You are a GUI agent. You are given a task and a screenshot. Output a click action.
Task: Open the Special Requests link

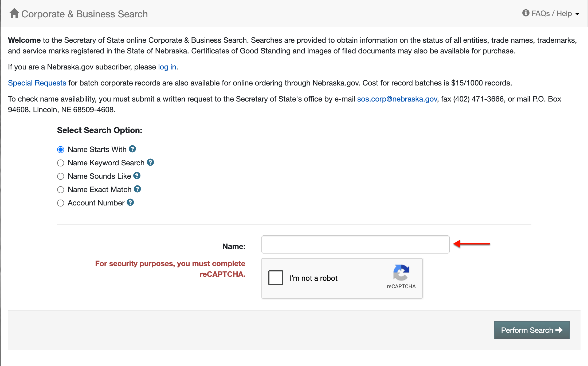point(37,83)
